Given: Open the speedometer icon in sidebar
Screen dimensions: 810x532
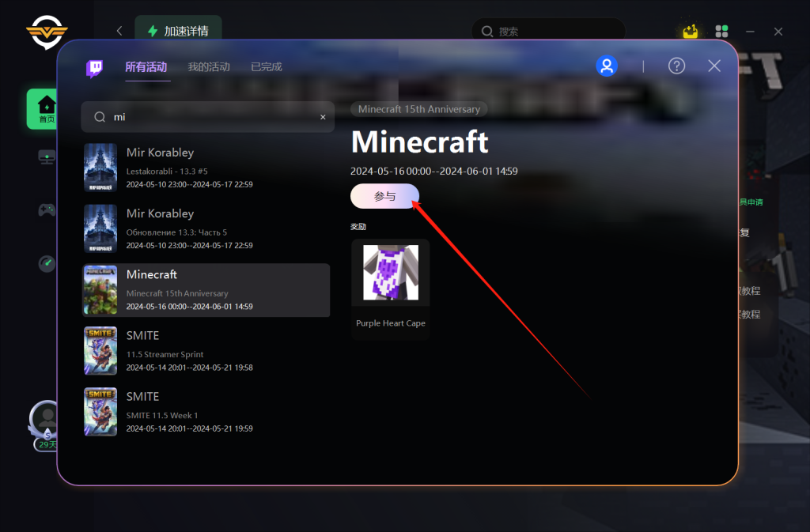Looking at the screenshot, I should [x=47, y=263].
